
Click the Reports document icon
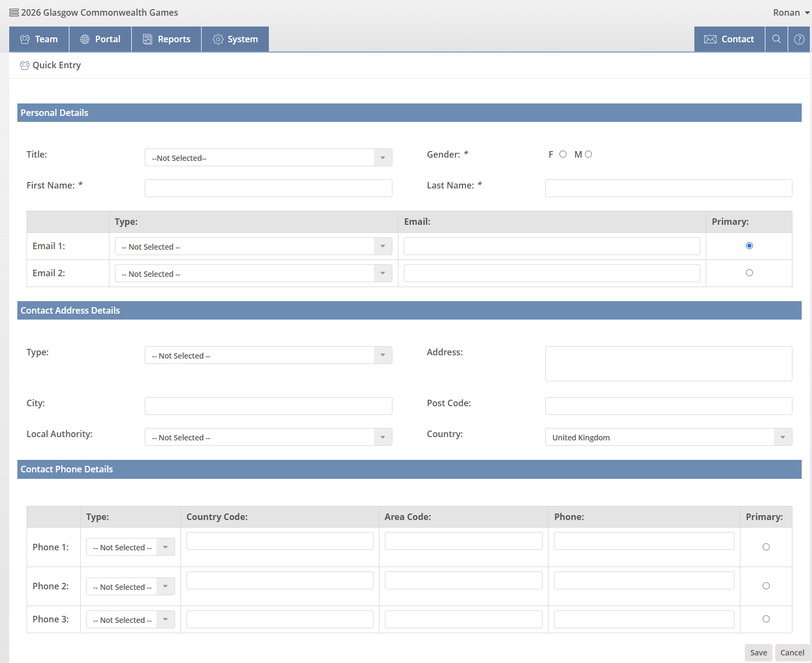[x=147, y=39]
